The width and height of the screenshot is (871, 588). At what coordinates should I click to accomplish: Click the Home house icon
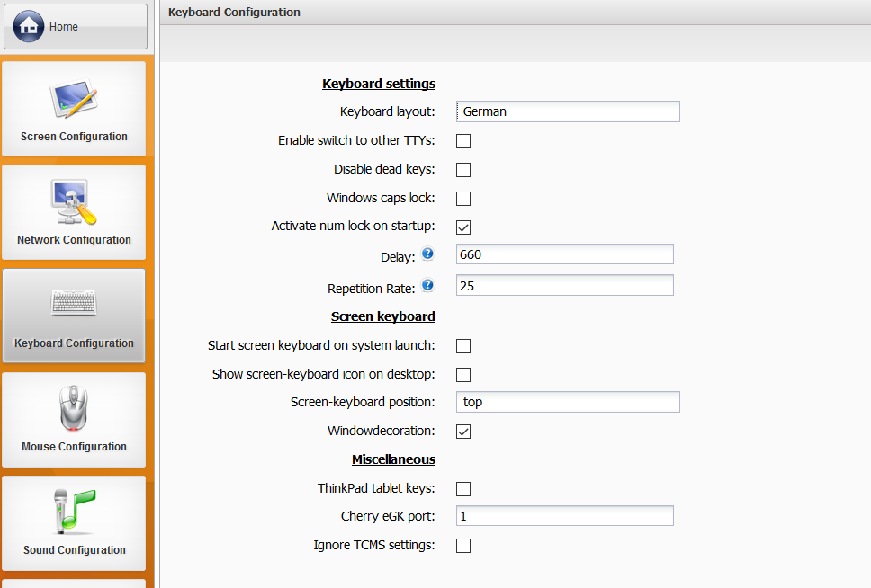point(28,26)
